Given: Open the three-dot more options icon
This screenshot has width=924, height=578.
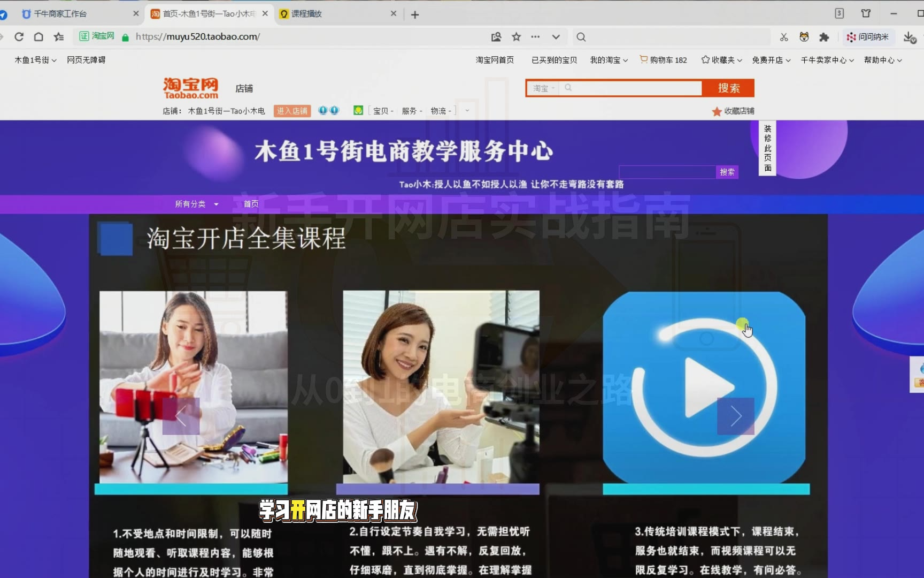Looking at the screenshot, I should pyautogui.click(x=535, y=37).
